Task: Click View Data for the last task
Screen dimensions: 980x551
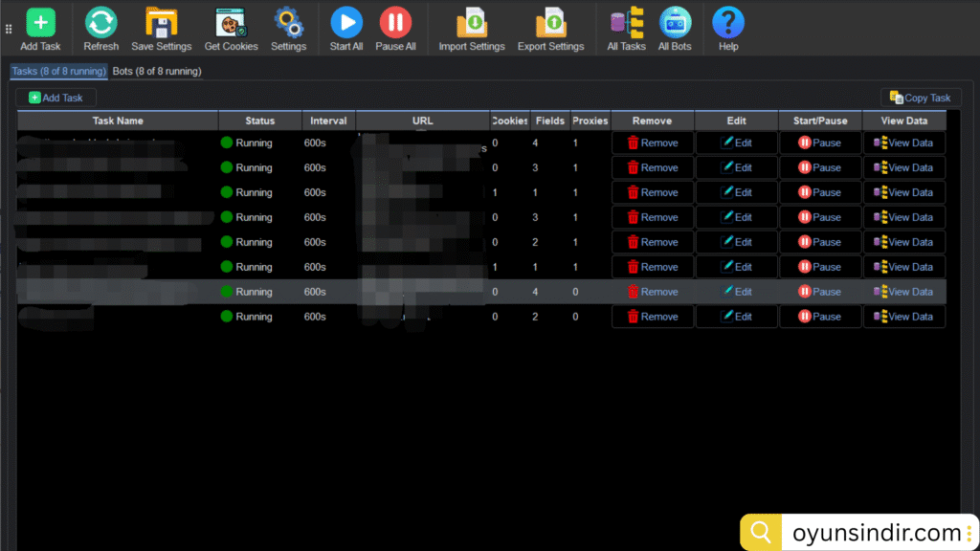Action: click(x=903, y=317)
